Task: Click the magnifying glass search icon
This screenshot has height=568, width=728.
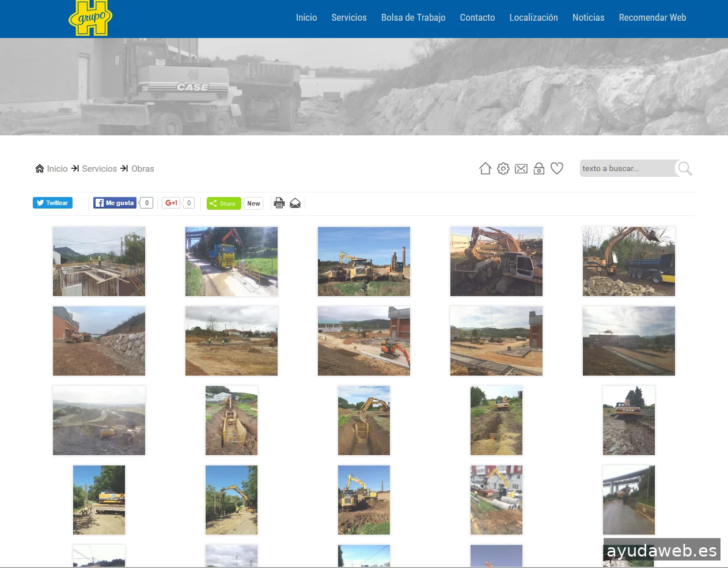Action: [x=684, y=168]
